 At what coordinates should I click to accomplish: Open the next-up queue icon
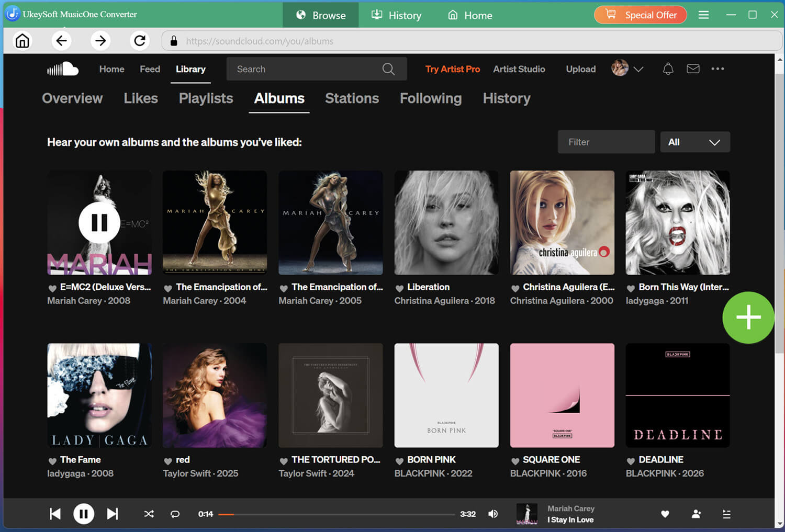click(x=726, y=514)
